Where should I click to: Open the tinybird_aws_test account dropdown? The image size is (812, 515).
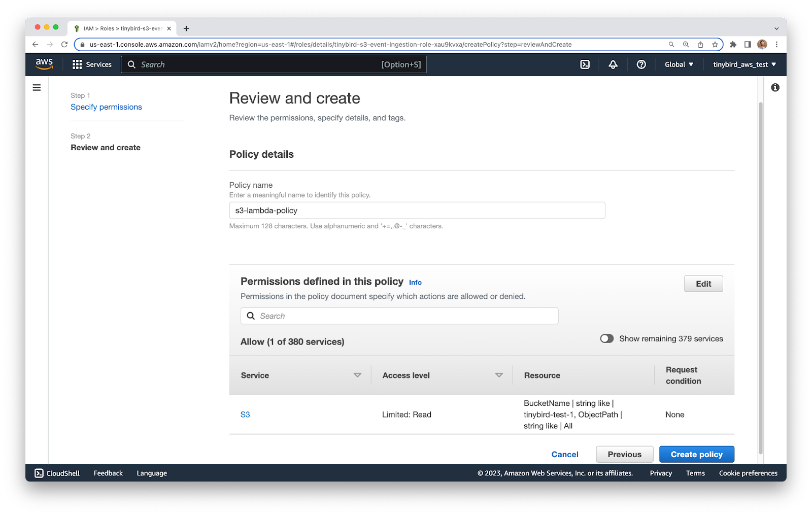pos(744,64)
